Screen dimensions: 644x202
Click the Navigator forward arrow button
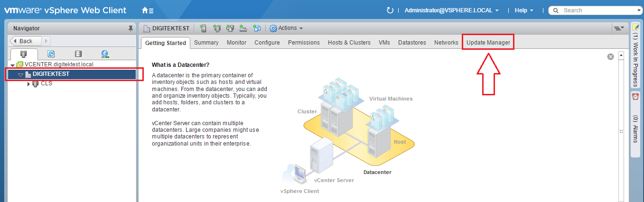point(47,41)
